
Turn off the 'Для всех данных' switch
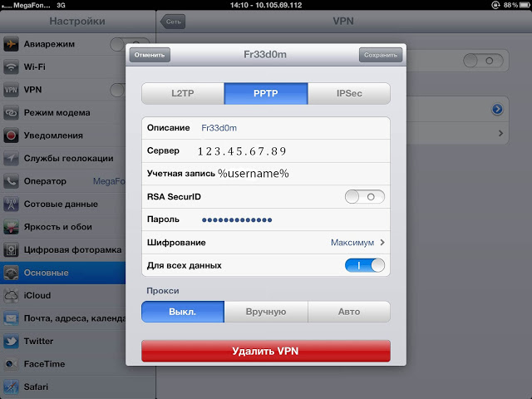(x=365, y=265)
